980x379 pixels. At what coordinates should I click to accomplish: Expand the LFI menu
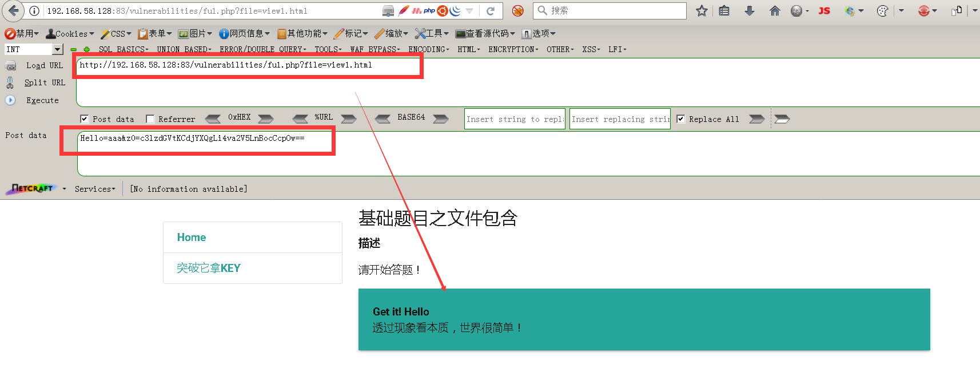[618, 50]
